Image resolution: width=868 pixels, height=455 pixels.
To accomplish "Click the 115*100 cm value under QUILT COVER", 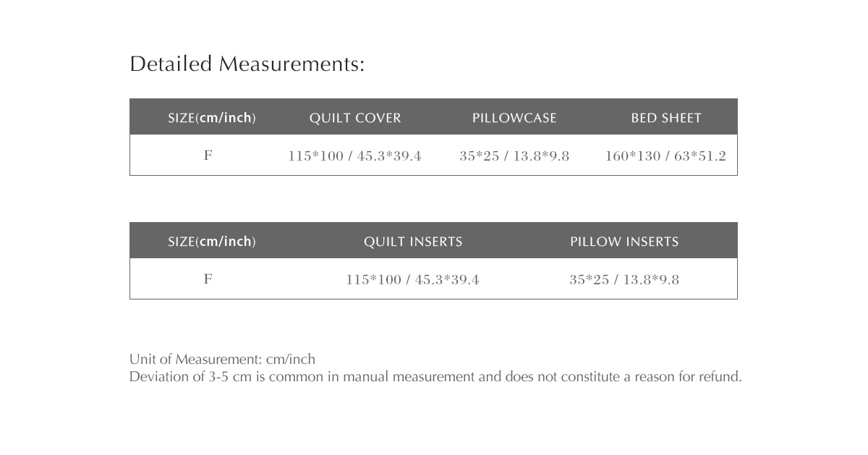I will click(x=315, y=156).
